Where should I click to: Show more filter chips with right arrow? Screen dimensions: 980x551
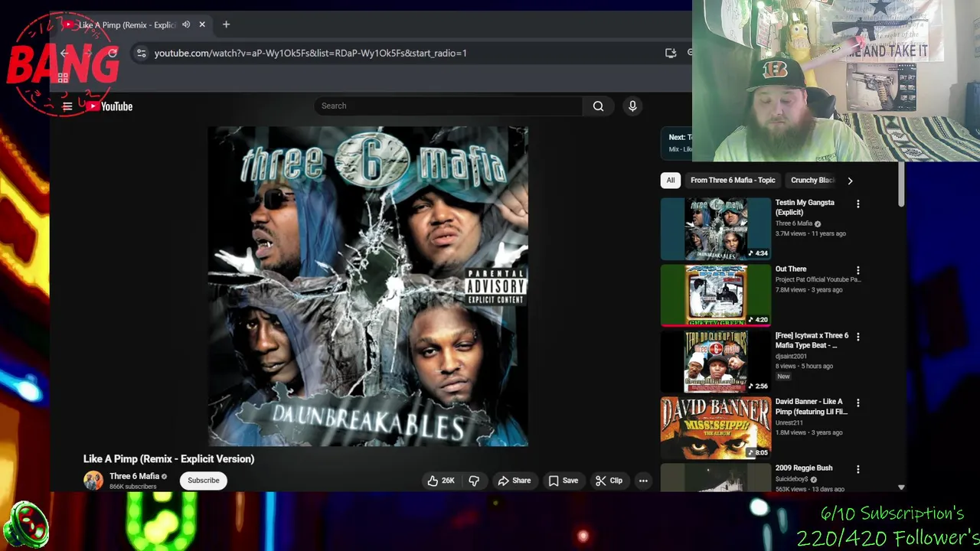(x=850, y=181)
